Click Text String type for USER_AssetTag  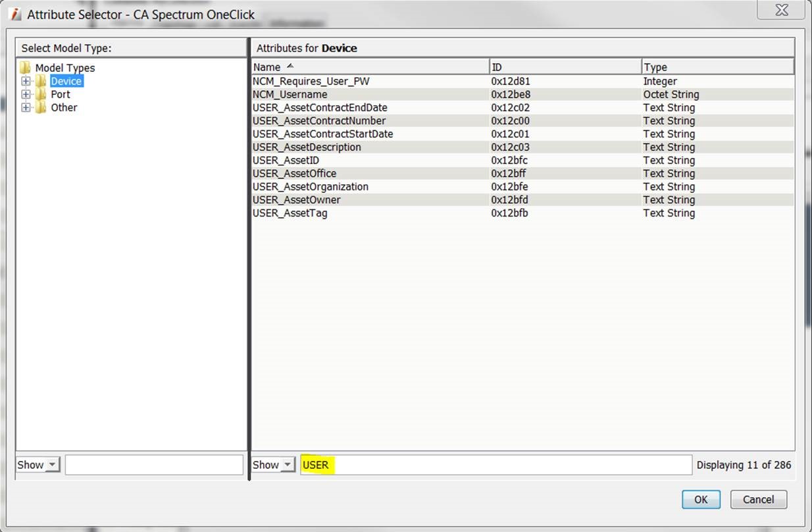click(x=669, y=213)
